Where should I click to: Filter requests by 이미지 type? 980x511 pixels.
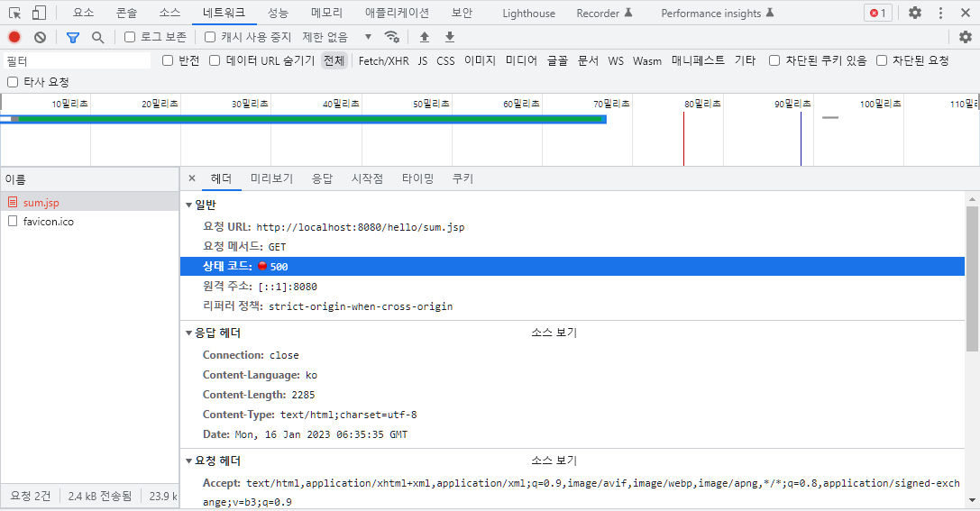coord(480,60)
